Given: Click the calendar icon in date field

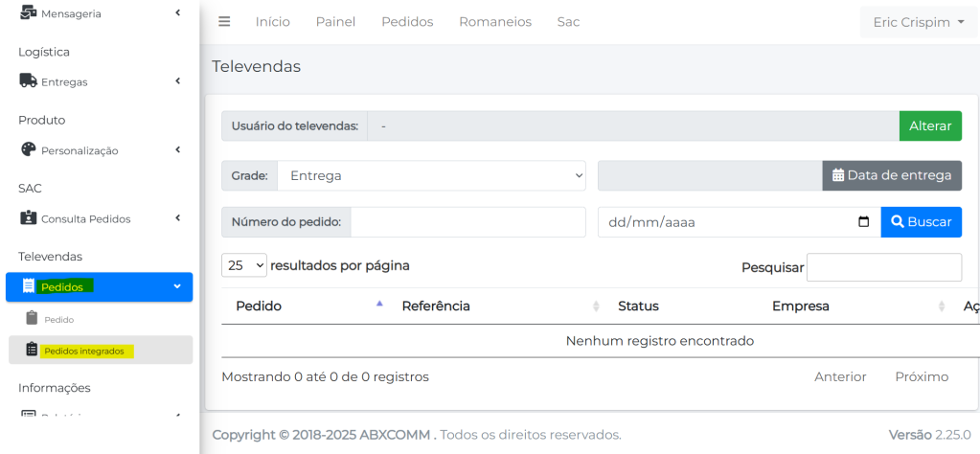Looking at the screenshot, I should pos(863,222).
